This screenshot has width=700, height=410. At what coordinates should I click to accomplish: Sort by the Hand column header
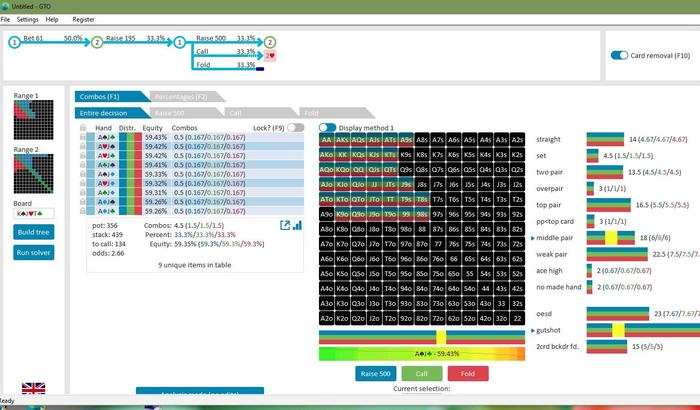pyautogui.click(x=103, y=128)
